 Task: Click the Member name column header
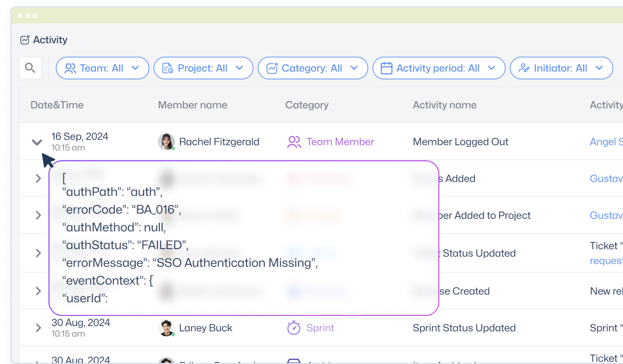click(192, 105)
